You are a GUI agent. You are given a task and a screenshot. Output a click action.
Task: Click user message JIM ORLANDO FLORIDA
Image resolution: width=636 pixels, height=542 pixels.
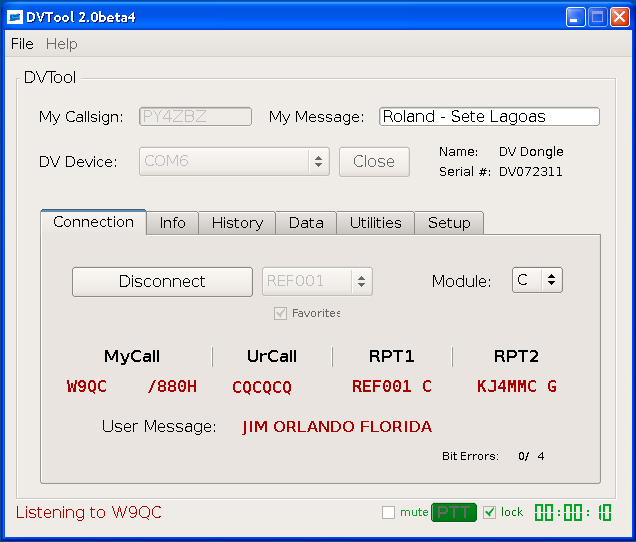(337, 427)
